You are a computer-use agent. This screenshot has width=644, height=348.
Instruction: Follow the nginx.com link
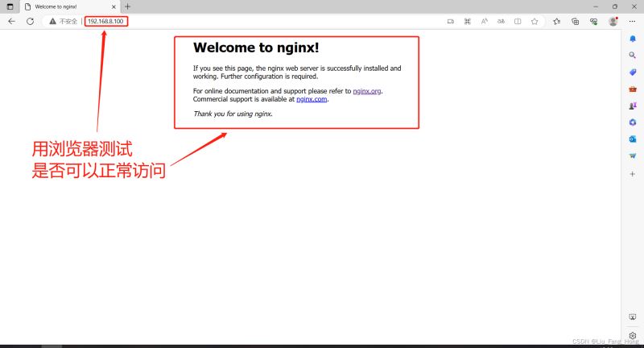click(312, 99)
